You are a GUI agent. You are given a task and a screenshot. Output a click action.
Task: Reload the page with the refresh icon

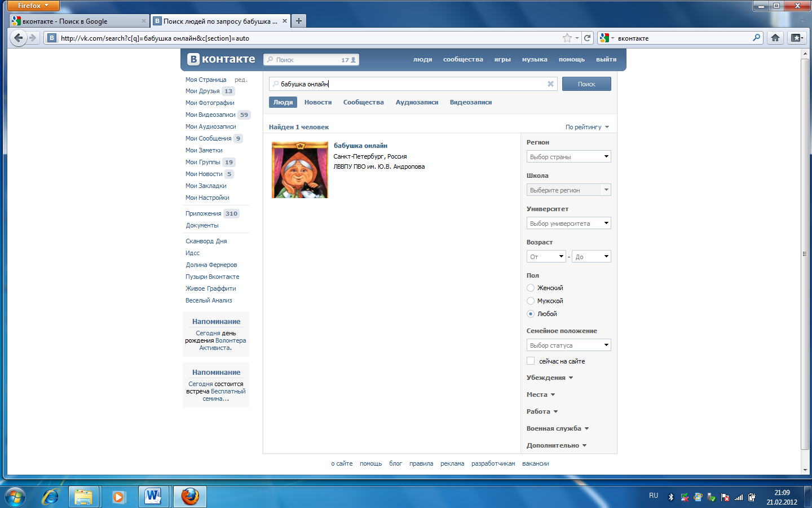click(x=587, y=38)
